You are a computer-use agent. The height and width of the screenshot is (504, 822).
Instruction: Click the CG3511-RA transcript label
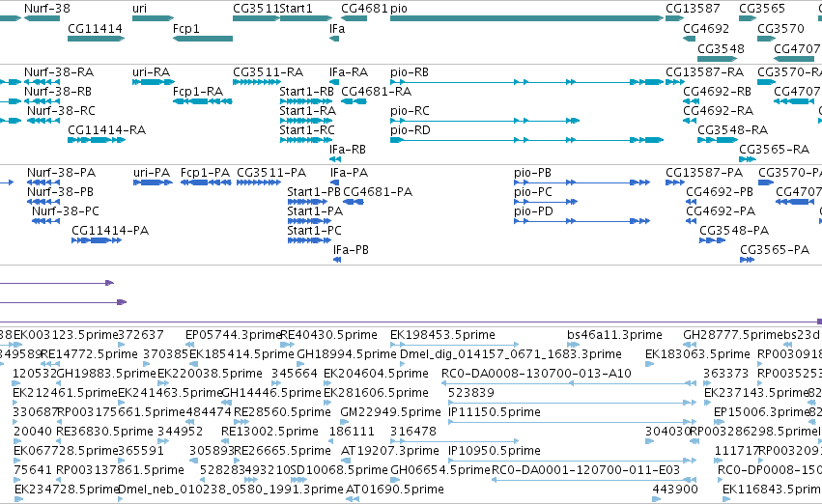268,72
